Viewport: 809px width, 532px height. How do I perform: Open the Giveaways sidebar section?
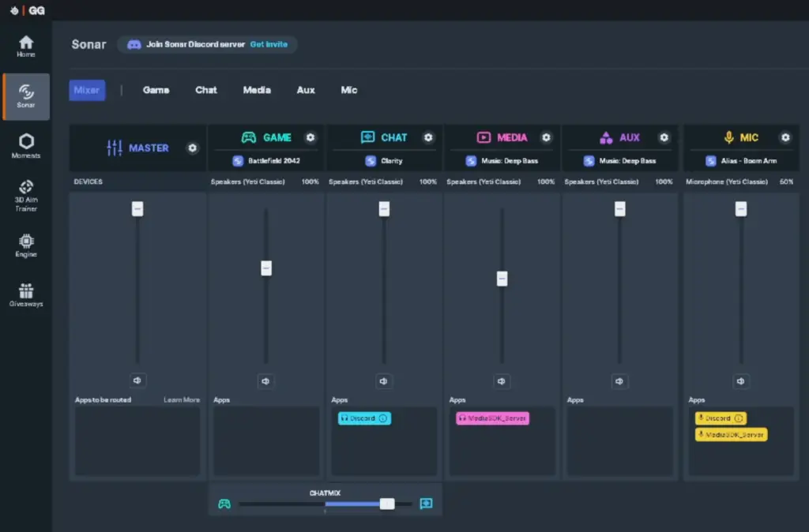pyautogui.click(x=26, y=295)
